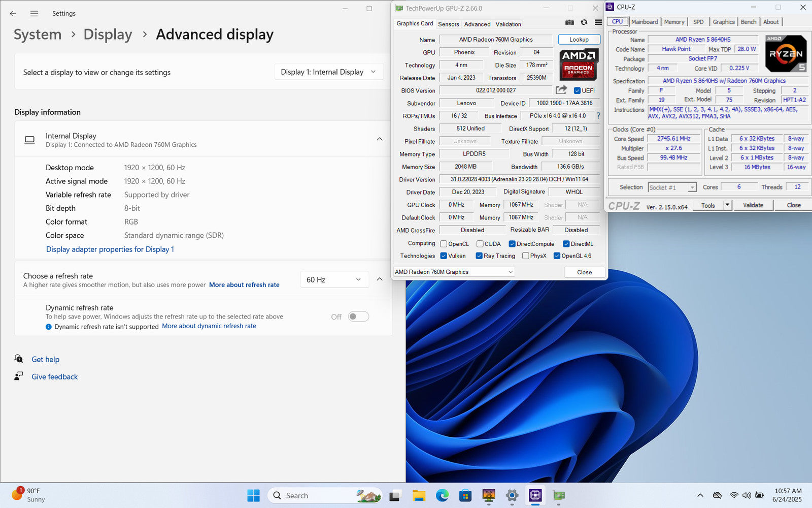Click the GPU-Z refresh icon
The height and width of the screenshot is (508, 812).
(x=584, y=22)
